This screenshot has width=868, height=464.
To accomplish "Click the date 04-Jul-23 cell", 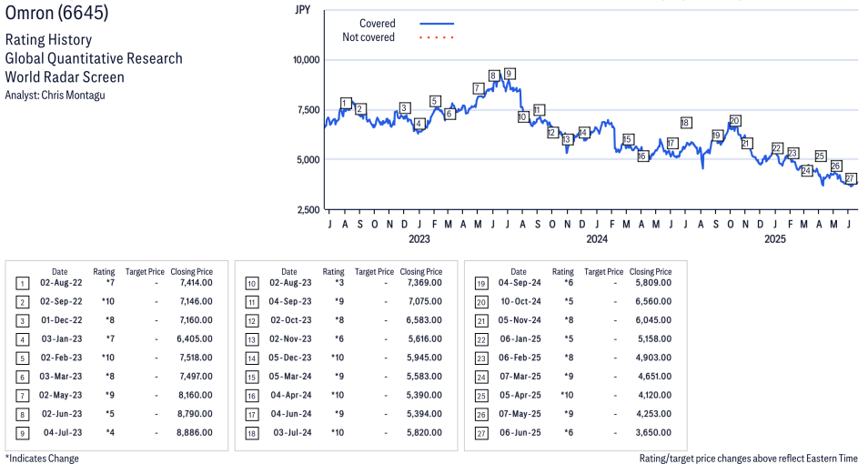I will [63, 432].
